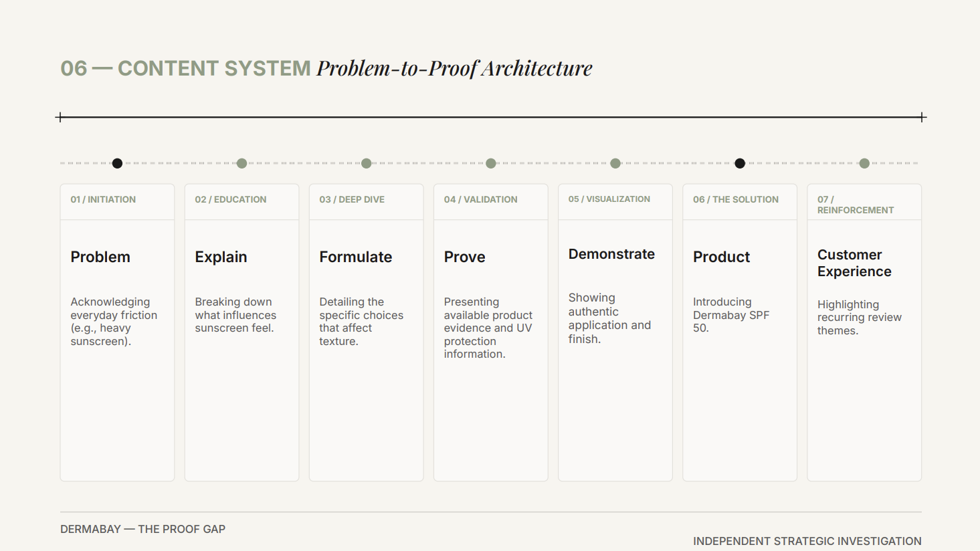Select the 'Demonstrate' card title

pyautogui.click(x=611, y=254)
